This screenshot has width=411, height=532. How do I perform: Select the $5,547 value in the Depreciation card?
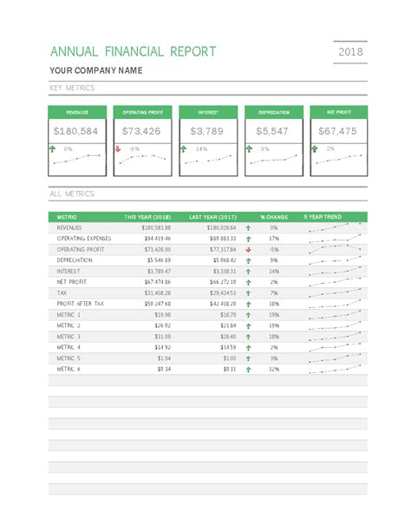[272, 131]
